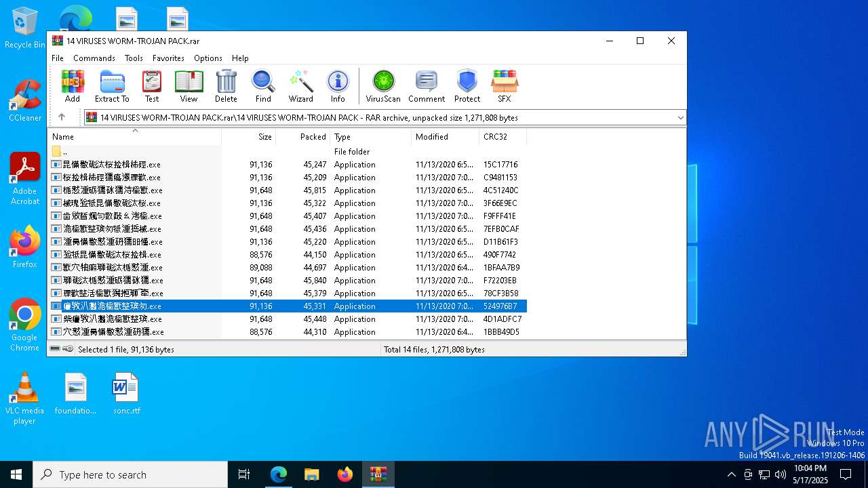Screen dimensions: 868x488
Task: Select file with CRC32 490F7742
Action: (x=288, y=255)
